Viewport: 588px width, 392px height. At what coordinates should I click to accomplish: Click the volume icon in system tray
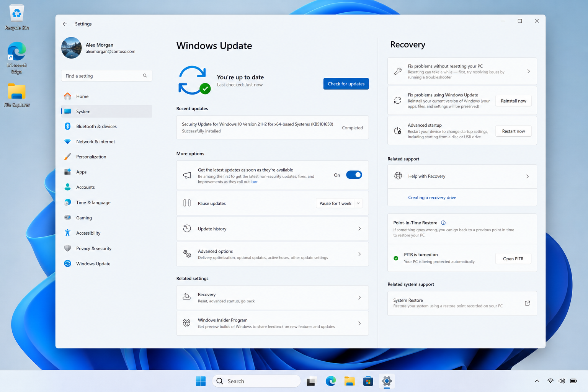562,381
